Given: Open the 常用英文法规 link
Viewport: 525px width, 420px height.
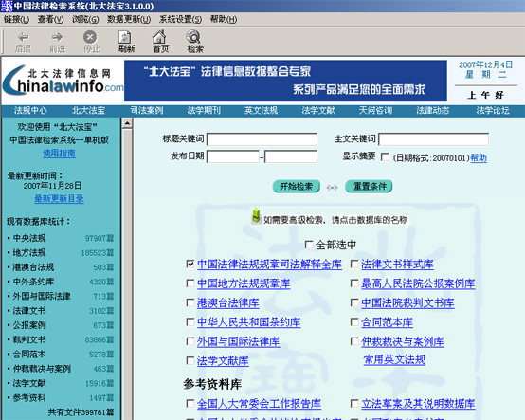Looking at the screenshot, I should click(394, 359).
